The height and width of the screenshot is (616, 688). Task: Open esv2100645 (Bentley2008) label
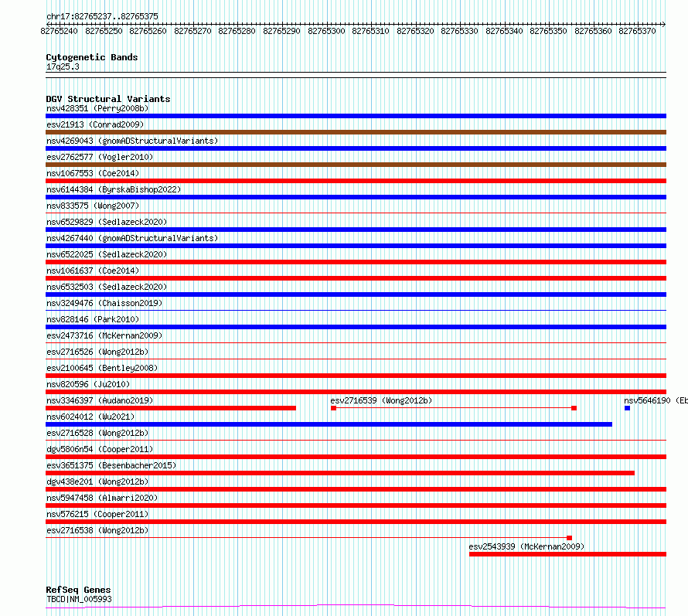click(x=102, y=368)
